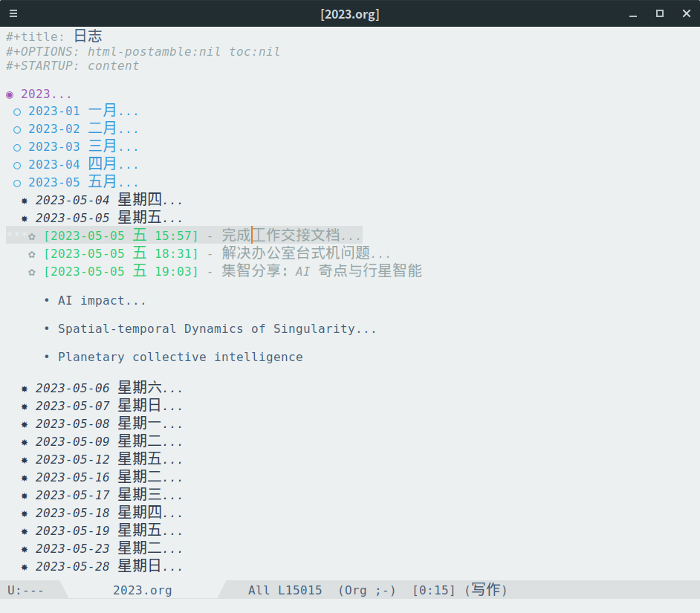This screenshot has height=613, width=700.
Task: Expand the 2023-05-06 星期六 entry
Action: (109, 388)
